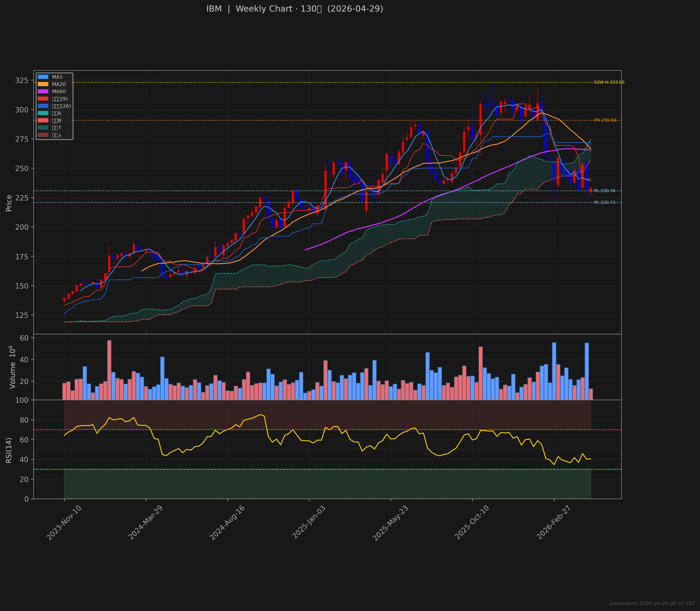Image resolution: width=700 pixels, height=611 pixels.
Task: Click the 2025-Oct-10 date tick label
Action: (x=472, y=522)
